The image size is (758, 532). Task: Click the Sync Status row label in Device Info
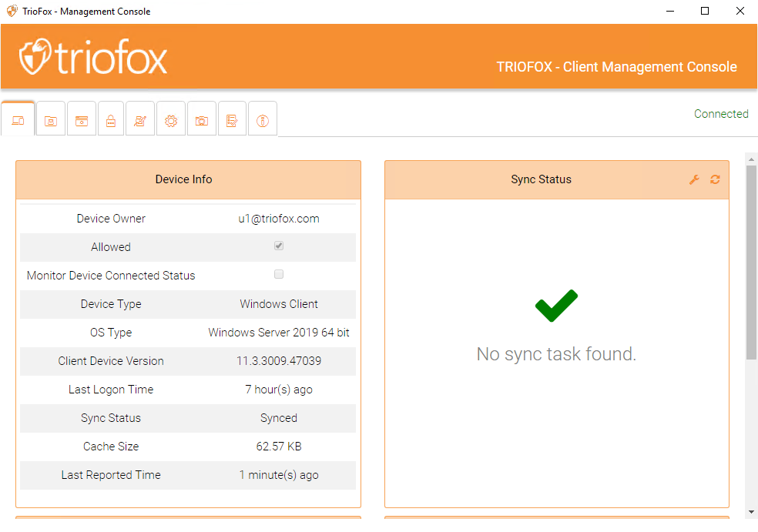click(111, 418)
